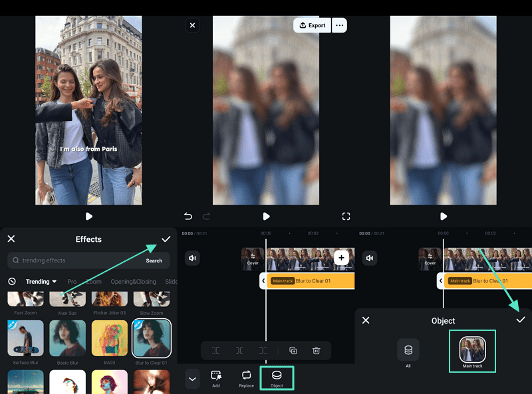Tap the Add effect icon in the toolbar

click(215, 378)
